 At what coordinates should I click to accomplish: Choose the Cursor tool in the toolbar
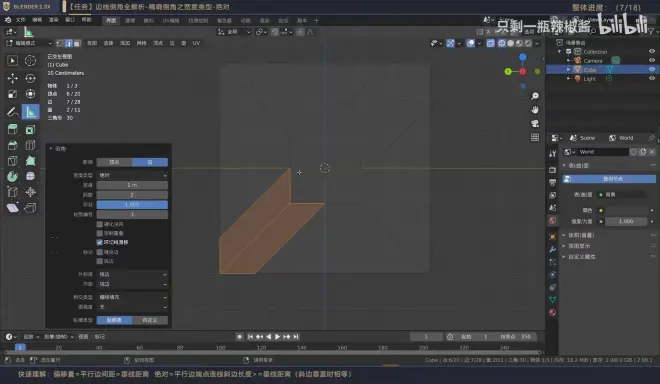coord(30,61)
